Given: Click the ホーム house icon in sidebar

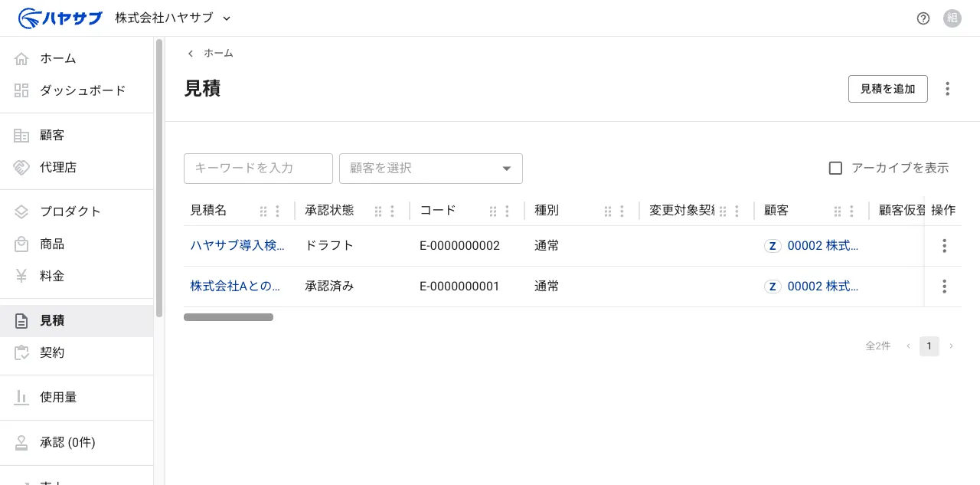Looking at the screenshot, I should 21,58.
